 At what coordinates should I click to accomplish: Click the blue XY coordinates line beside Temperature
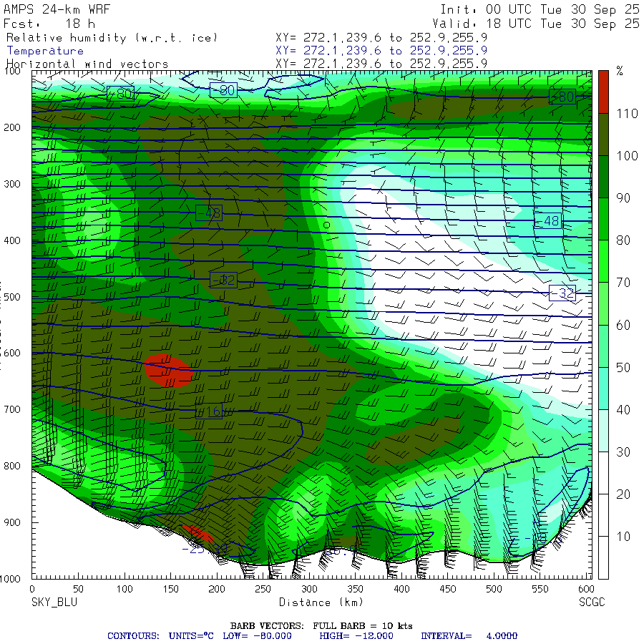381,51
